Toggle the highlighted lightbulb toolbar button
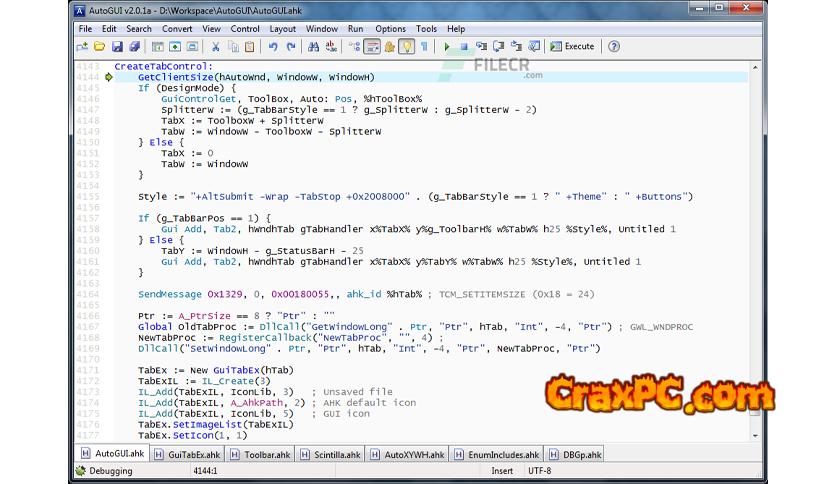 pos(407,47)
